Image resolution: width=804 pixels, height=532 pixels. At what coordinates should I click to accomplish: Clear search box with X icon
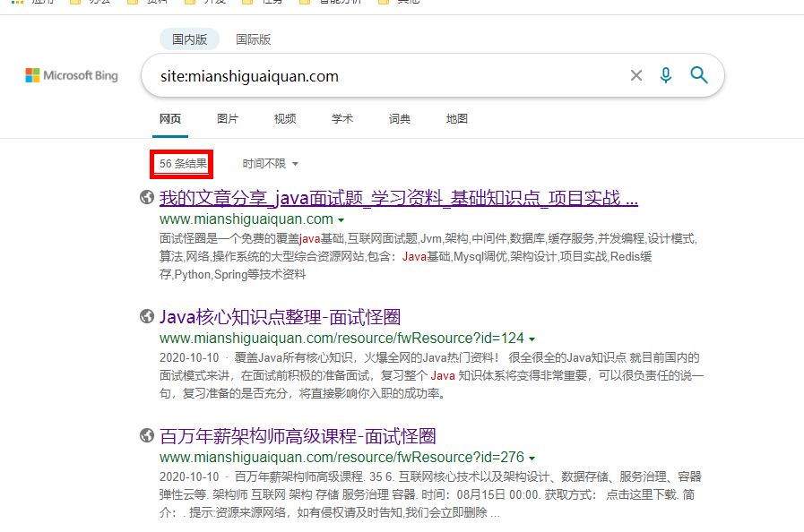635,76
